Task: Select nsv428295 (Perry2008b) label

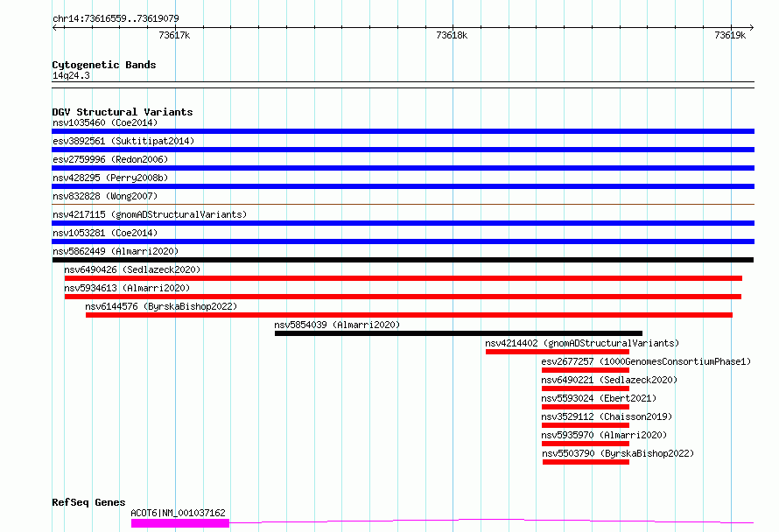Action: 110,178
